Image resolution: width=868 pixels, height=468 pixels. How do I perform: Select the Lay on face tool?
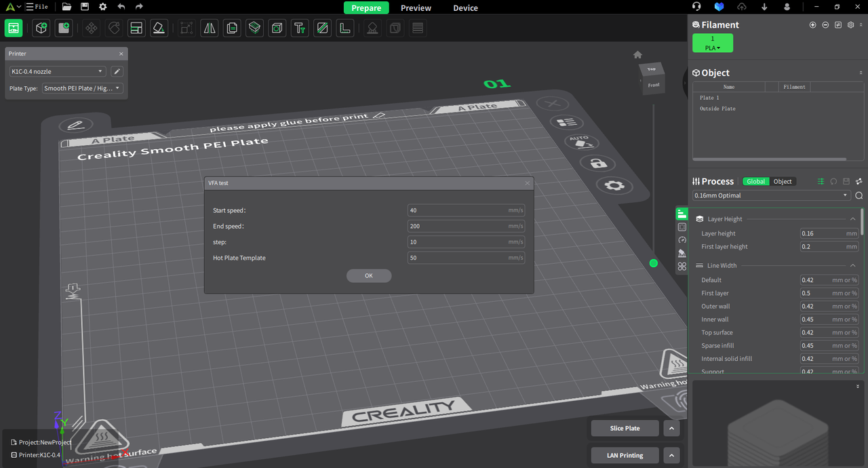pos(159,28)
